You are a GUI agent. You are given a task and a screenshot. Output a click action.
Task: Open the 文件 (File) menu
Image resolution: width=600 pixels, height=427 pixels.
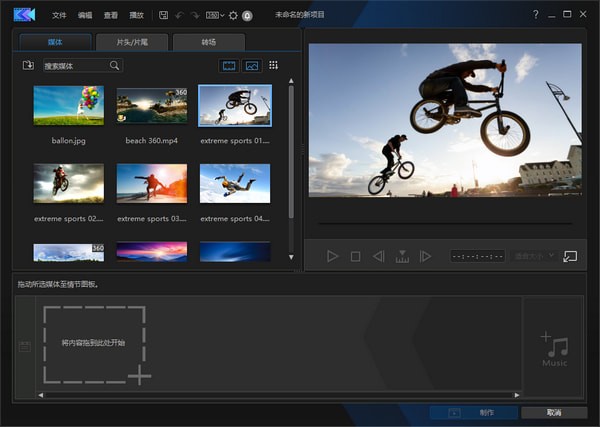60,16
